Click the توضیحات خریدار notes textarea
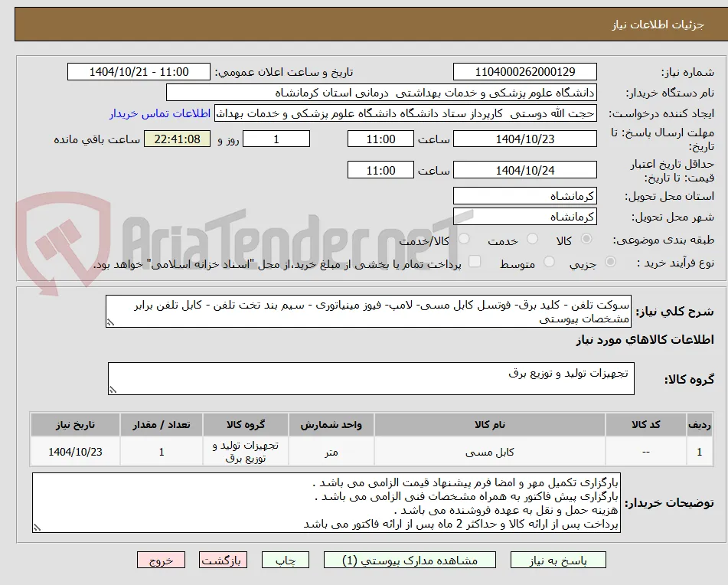This screenshot has width=728, height=585. (x=326, y=503)
